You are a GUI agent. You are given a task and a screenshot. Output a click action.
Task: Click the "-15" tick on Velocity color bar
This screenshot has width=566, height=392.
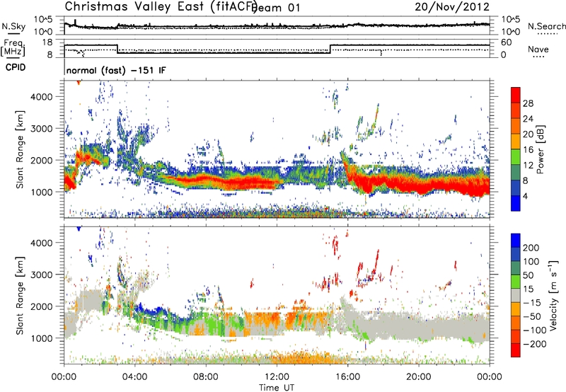[532, 303]
